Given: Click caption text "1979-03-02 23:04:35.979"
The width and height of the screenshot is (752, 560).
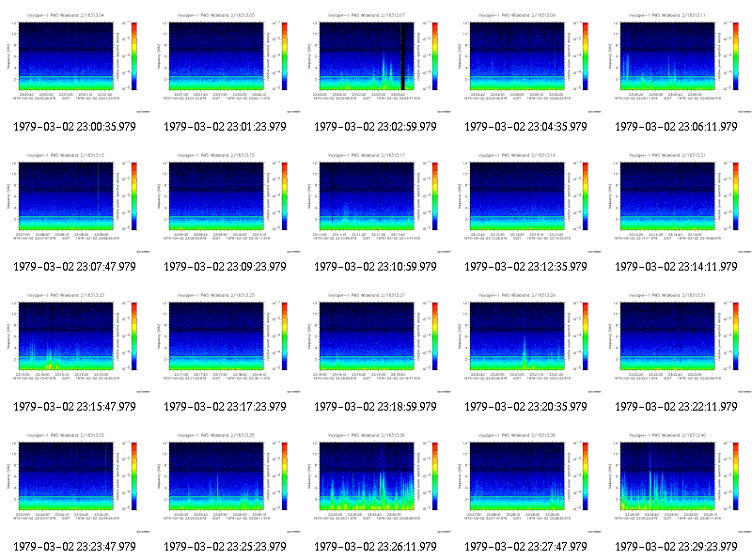Looking at the screenshot, I should point(525,127).
